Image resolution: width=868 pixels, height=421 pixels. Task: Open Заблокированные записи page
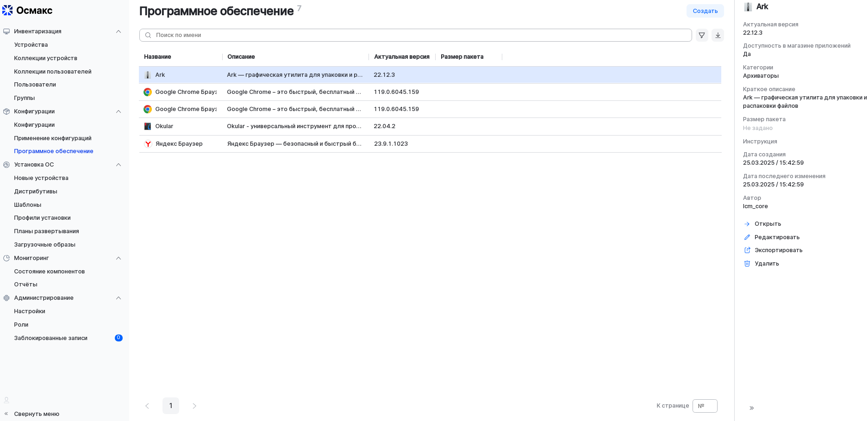(x=50, y=338)
